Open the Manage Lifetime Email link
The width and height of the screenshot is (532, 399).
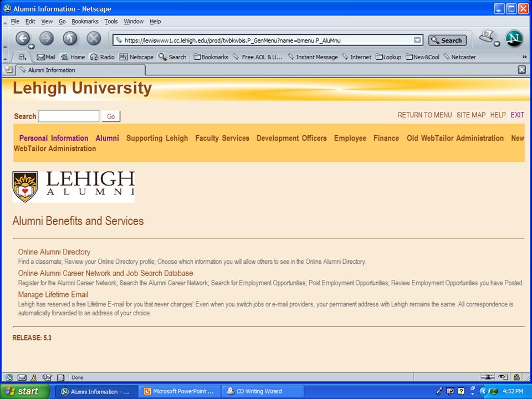tap(53, 294)
